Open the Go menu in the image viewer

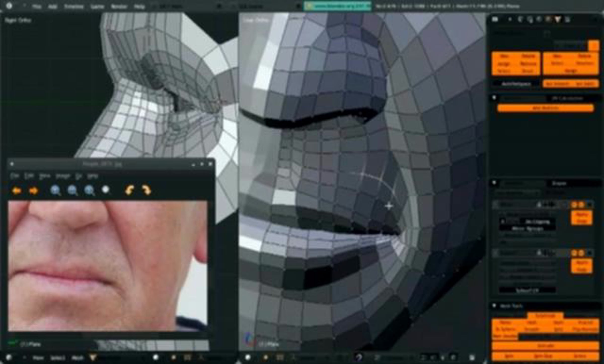click(x=79, y=176)
